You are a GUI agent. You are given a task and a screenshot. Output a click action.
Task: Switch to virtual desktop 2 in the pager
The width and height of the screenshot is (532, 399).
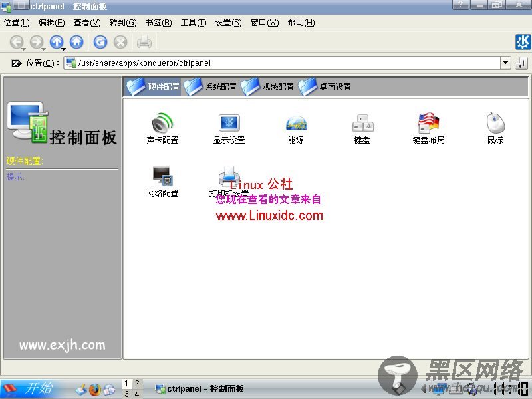[137, 384]
